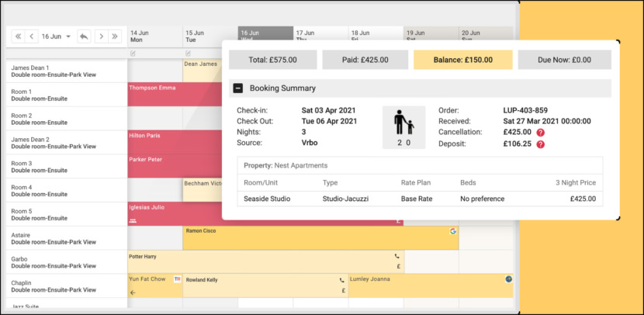Screen dimensions: 644x315
Task: Select the Astaire room row label
Action: 66,238
